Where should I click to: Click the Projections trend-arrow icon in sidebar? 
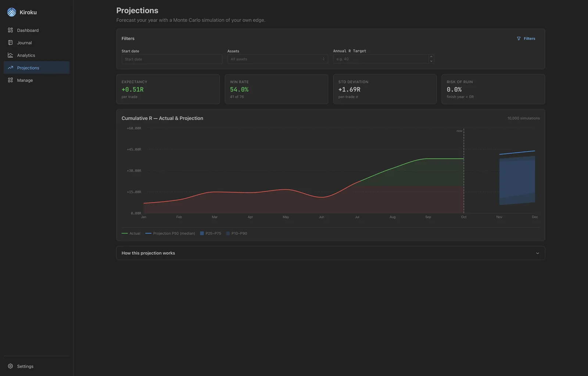pyautogui.click(x=10, y=68)
